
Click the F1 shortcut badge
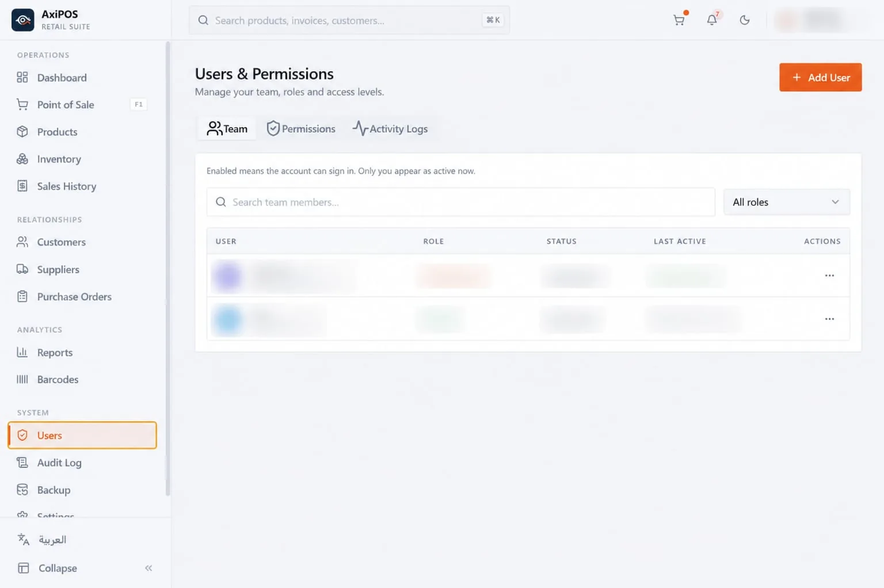tap(139, 104)
